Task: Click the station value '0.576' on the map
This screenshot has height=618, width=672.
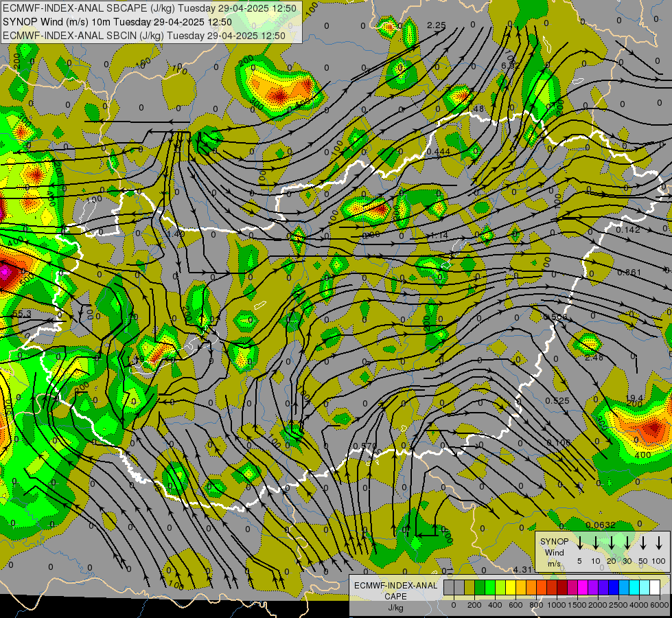Action: [x=364, y=446]
